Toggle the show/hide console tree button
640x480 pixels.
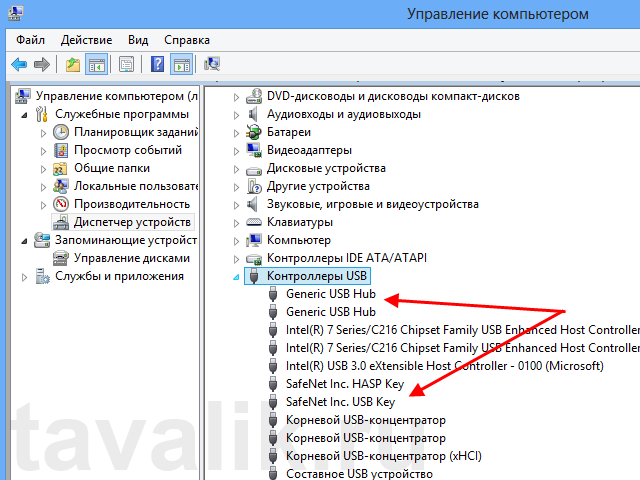click(96, 64)
